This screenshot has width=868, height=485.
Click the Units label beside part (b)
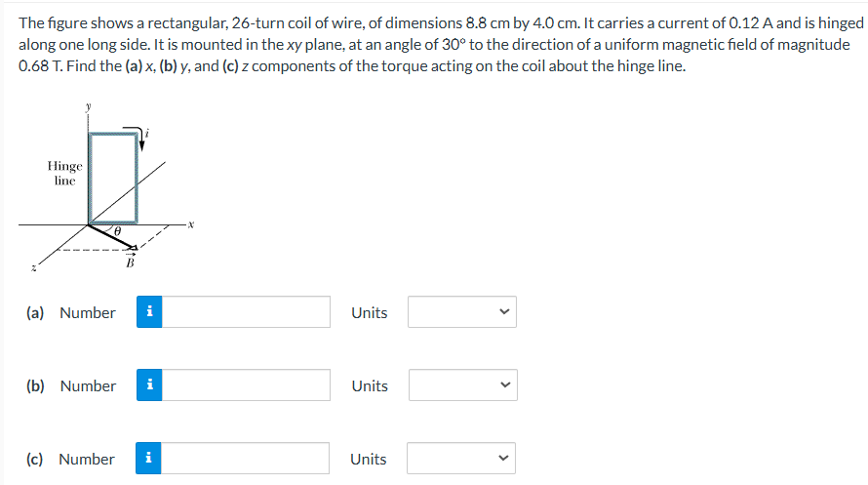370,385
